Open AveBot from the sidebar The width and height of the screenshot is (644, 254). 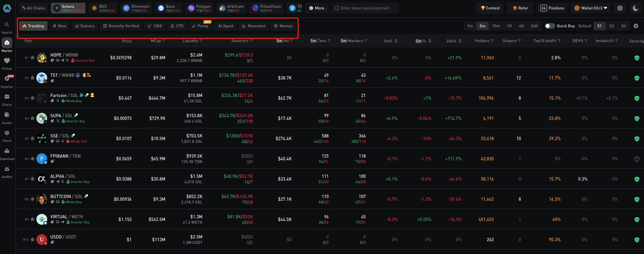click(7, 169)
